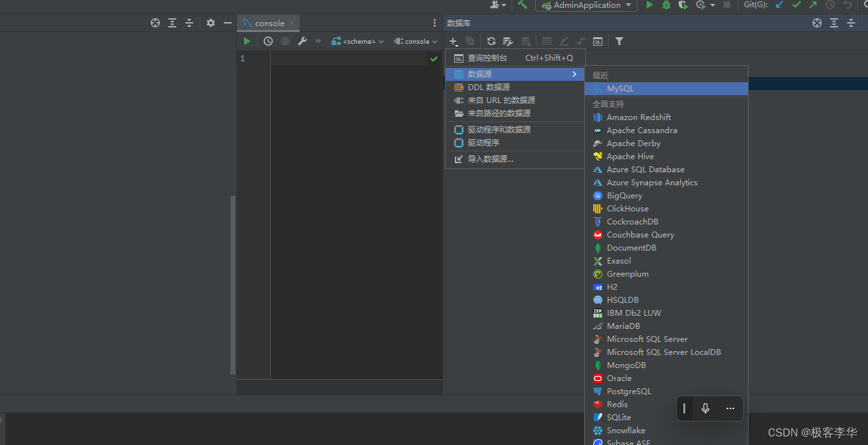868x445 pixels.
Task: Click the jump to query console QL icon
Action: [598, 41]
